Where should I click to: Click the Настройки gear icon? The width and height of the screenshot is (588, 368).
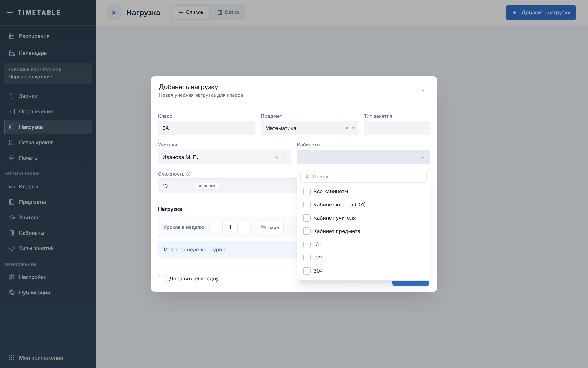12,277
